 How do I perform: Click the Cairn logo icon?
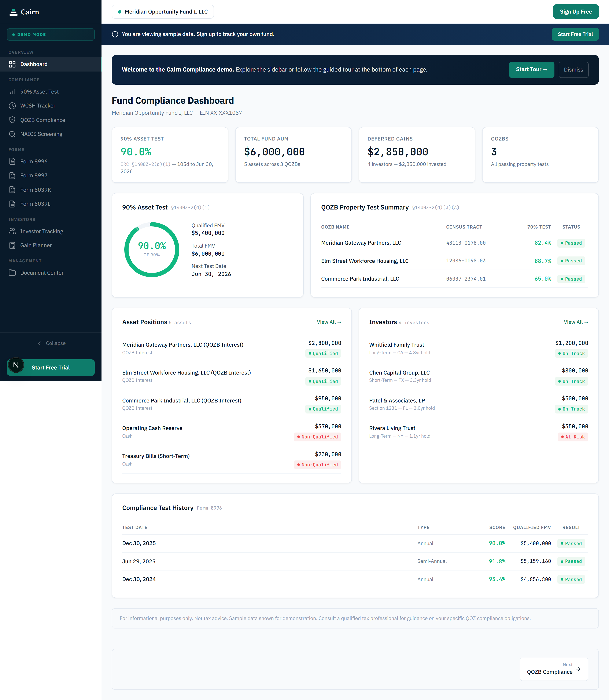(13, 12)
